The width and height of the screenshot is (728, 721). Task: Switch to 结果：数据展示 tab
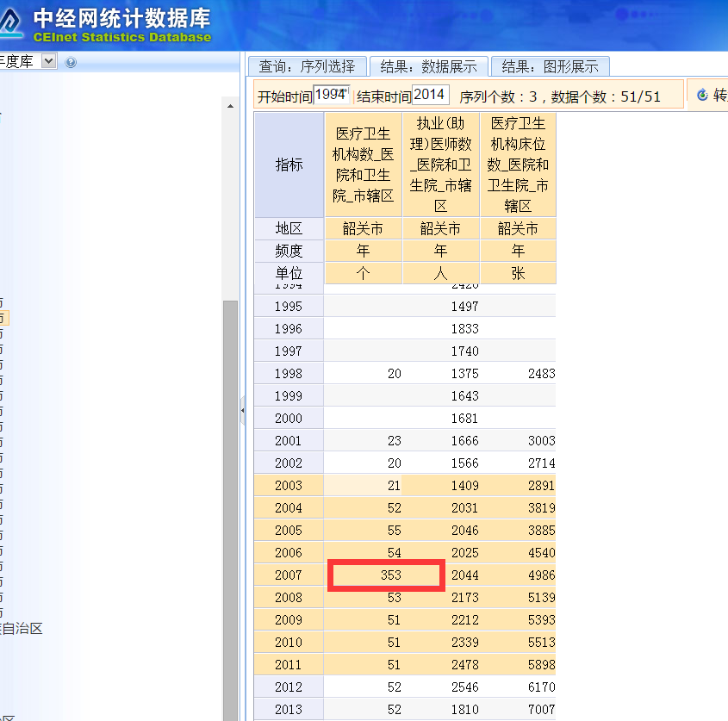pos(428,66)
